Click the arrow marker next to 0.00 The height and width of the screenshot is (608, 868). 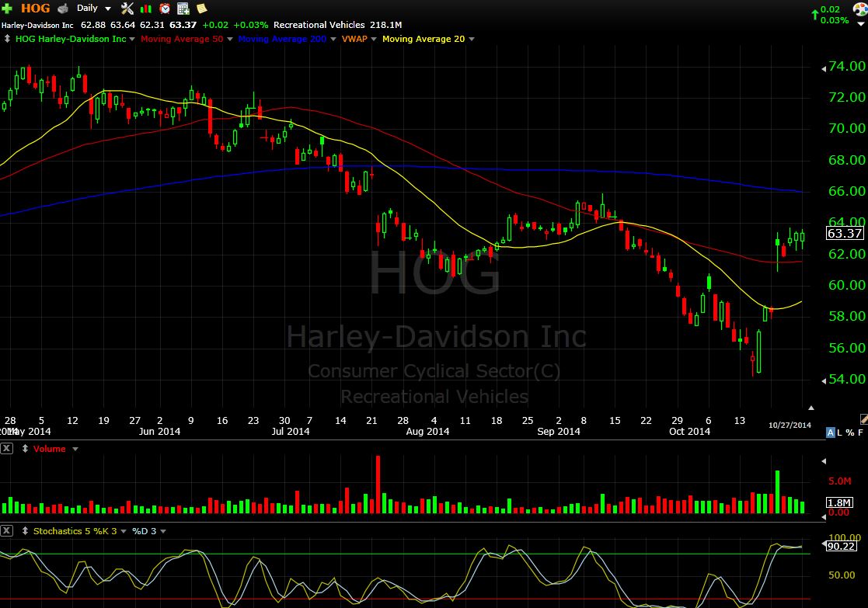[824, 516]
